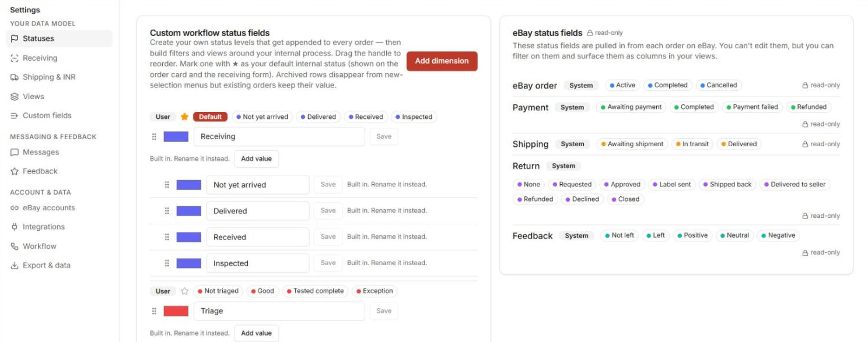Click Received value name input field
Image resolution: width=868 pixels, height=342 pixels.
pos(258,237)
